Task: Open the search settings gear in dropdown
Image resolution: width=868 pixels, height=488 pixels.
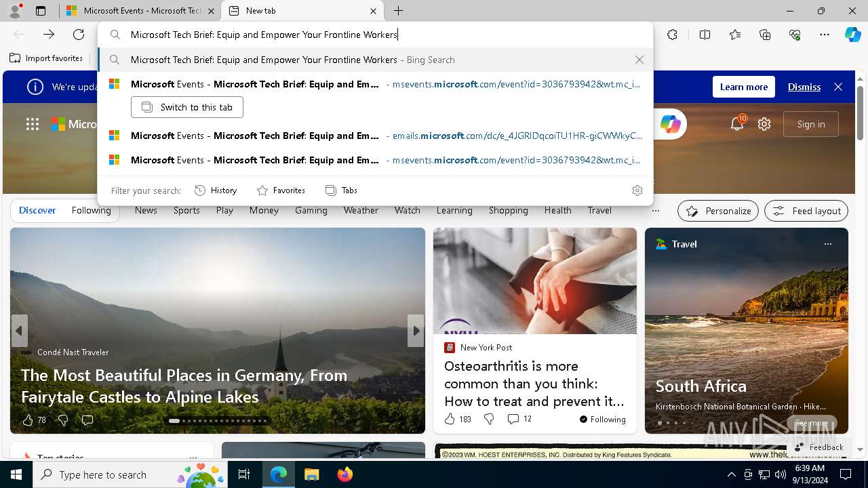Action: pyautogui.click(x=637, y=190)
